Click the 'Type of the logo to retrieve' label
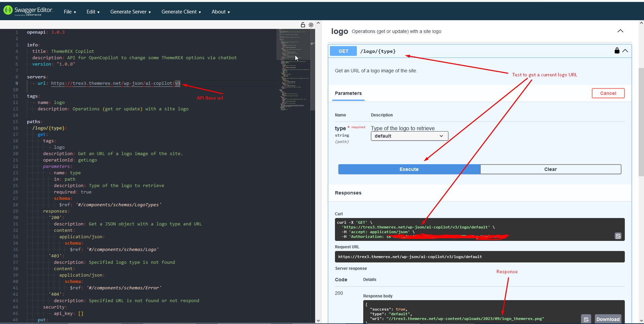Screen dimensions: 644x324 tap(403, 128)
